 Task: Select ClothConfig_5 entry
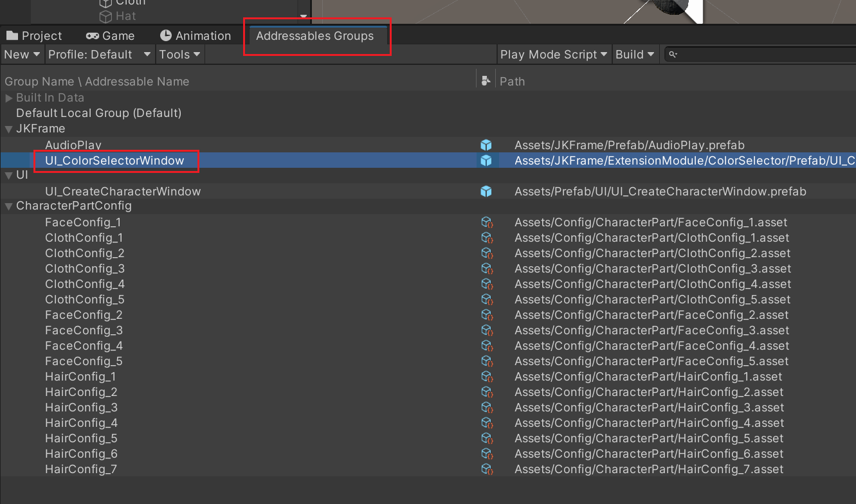point(85,300)
